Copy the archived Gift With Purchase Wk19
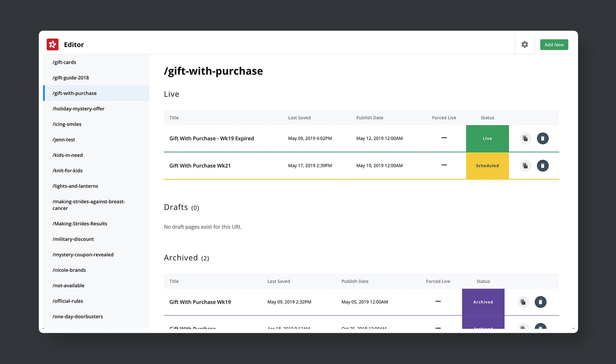This screenshot has height=364, width=616. click(523, 302)
